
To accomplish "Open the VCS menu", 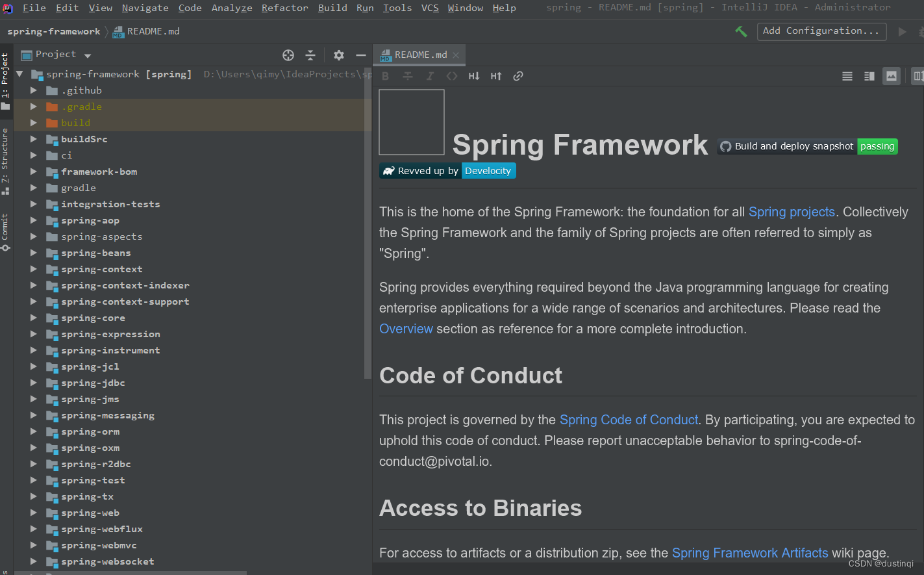I will point(430,8).
